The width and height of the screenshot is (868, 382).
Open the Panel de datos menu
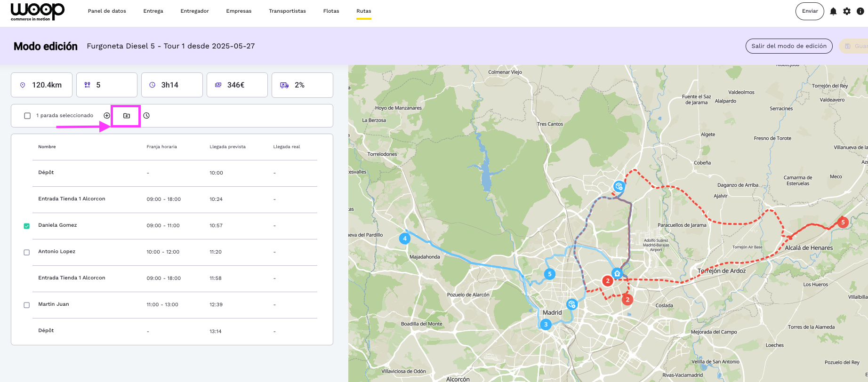tap(107, 11)
